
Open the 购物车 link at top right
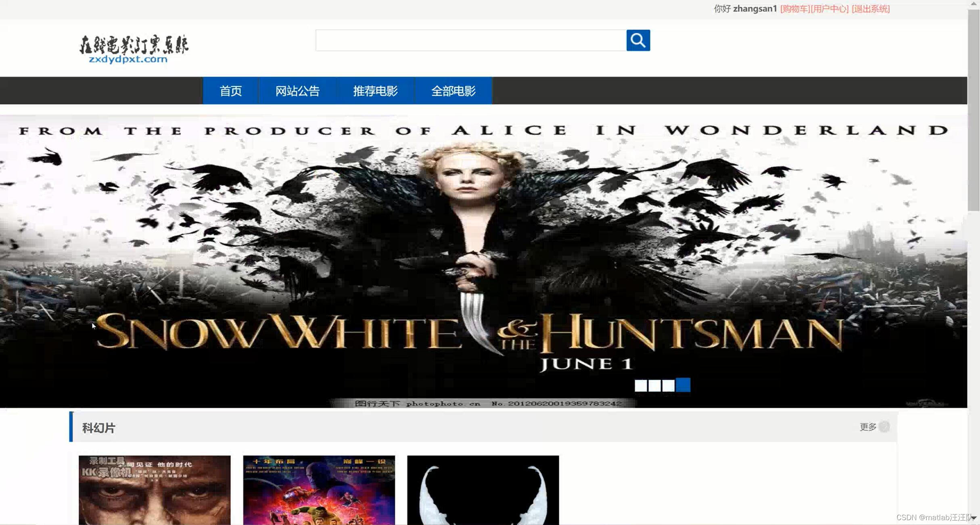click(x=795, y=9)
